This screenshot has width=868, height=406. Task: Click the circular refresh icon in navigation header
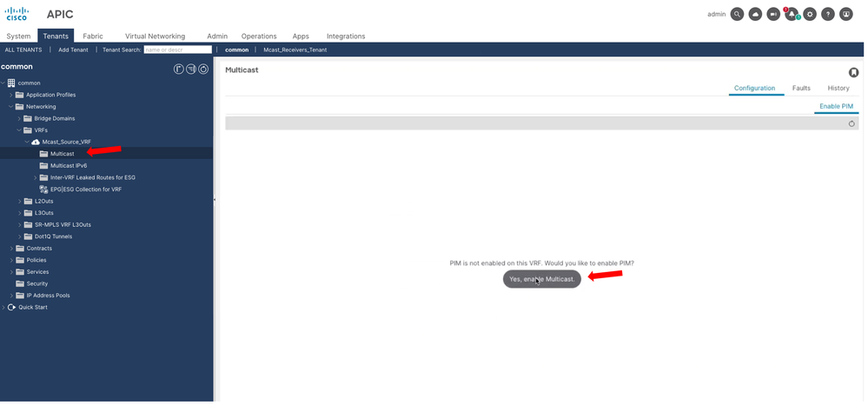[x=203, y=70]
